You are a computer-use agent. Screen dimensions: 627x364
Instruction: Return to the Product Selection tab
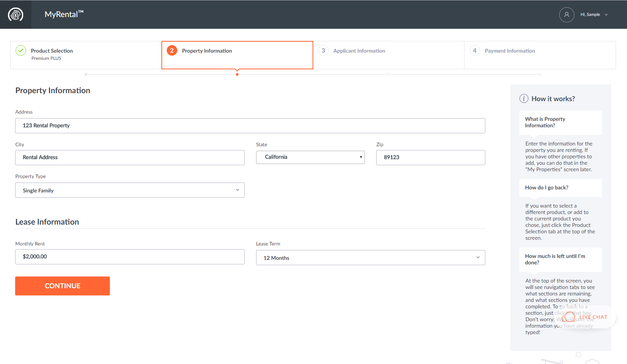pos(52,50)
